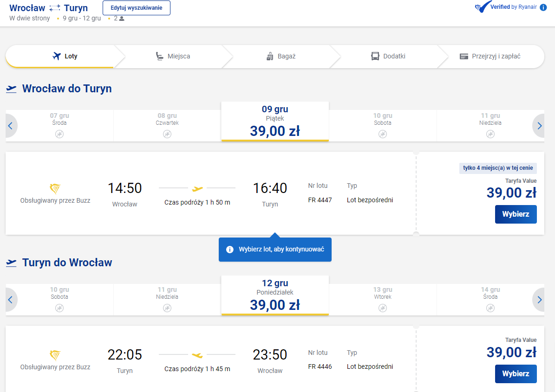Go to the Dodatki step tab
The image size is (555, 392).
coord(388,56)
